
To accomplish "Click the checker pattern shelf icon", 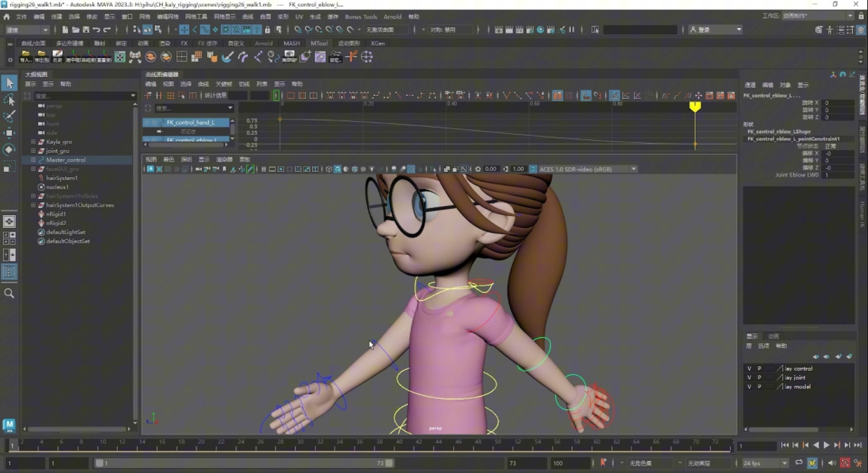I will click(x=120, y=57).
